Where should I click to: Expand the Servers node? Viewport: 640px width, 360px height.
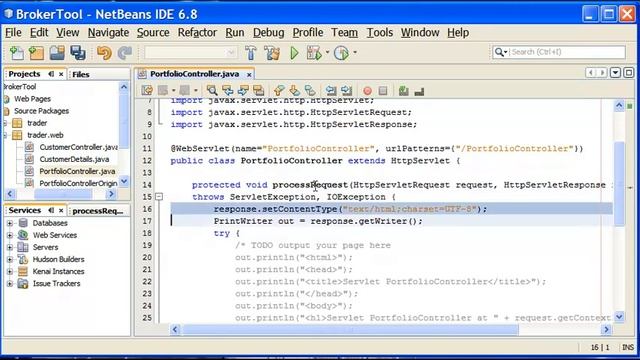pos(10,247)
